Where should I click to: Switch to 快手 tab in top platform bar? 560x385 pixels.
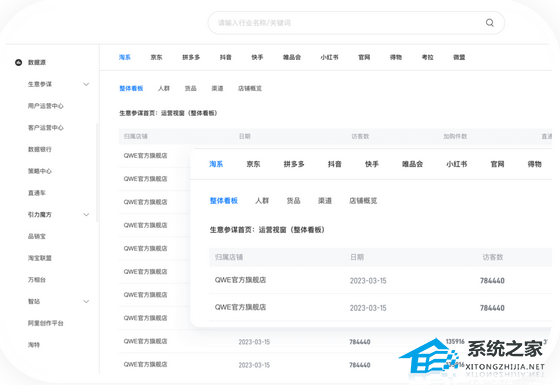(257, 57)
